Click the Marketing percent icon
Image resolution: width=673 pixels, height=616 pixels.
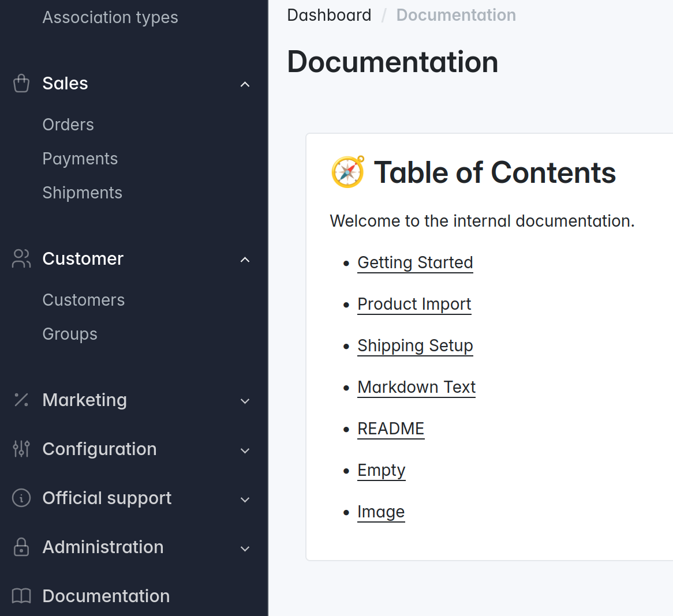click(21, 400)
